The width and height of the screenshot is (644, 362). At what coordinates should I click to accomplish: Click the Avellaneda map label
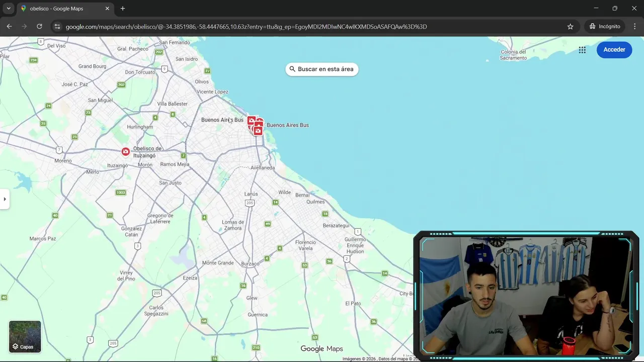click(x=263, y=167)
